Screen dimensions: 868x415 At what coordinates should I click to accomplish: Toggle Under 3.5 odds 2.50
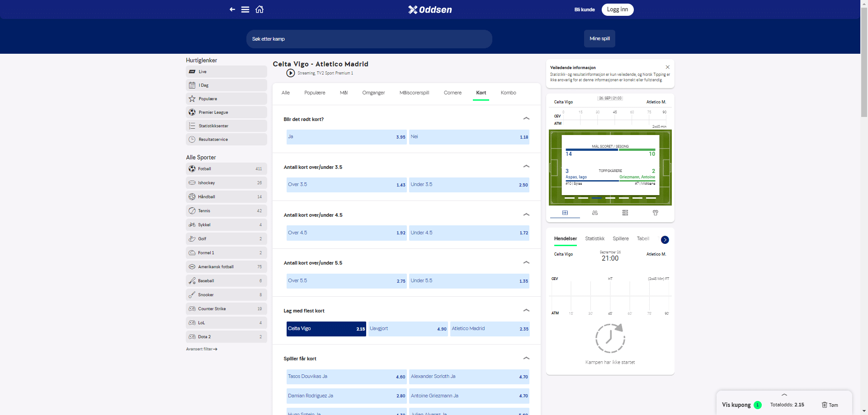click(469, 185)
